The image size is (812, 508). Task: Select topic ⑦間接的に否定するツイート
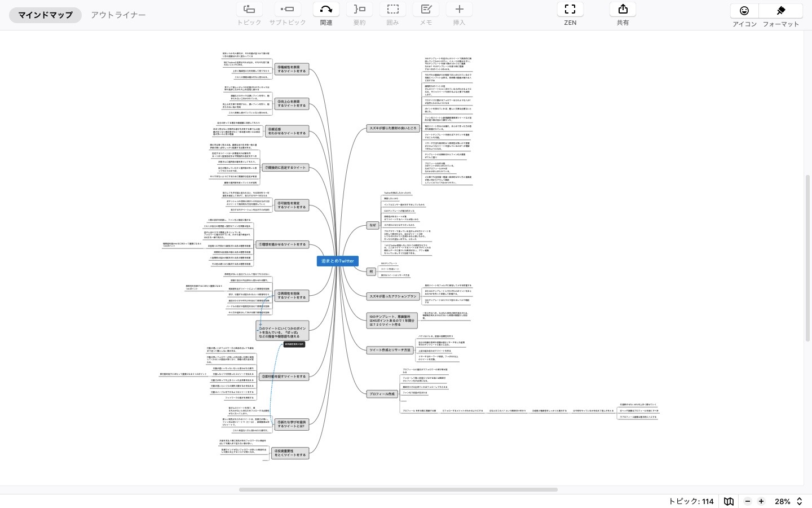(285, 168)
